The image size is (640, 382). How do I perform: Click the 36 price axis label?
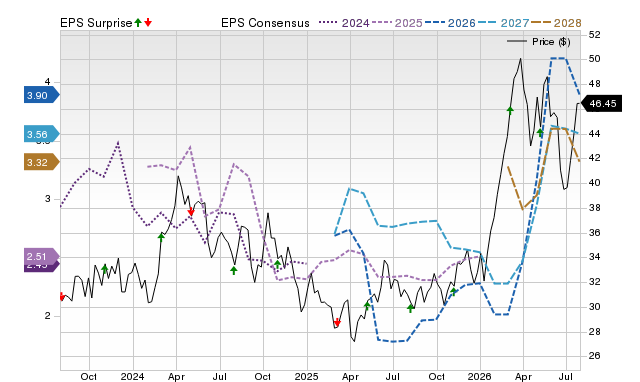(594, 233)
